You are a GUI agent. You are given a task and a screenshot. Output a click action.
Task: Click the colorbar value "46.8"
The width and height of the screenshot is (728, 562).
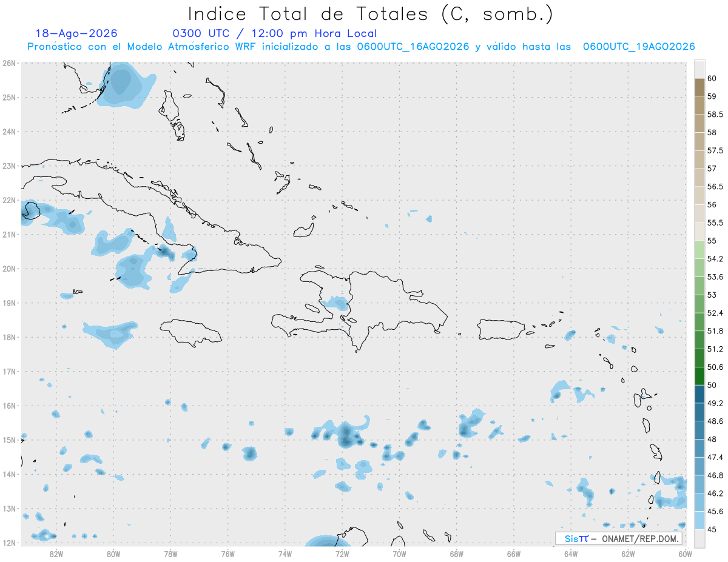[x=715, y=475]
